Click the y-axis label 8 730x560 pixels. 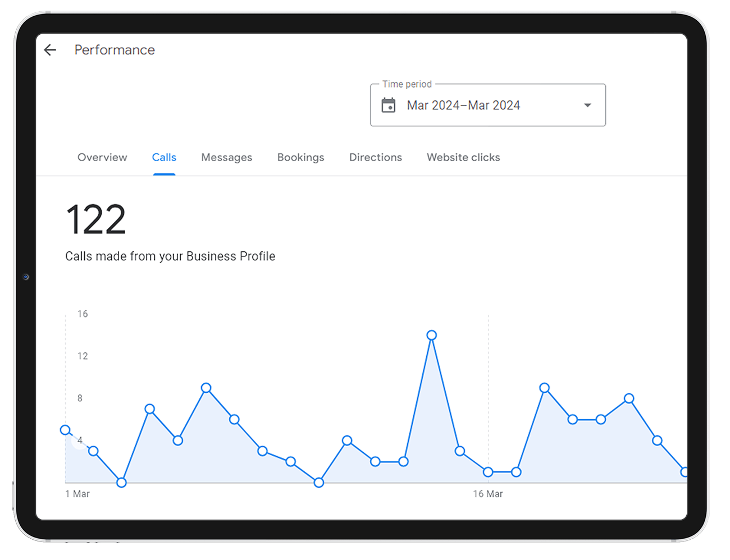tap(80, 398)
